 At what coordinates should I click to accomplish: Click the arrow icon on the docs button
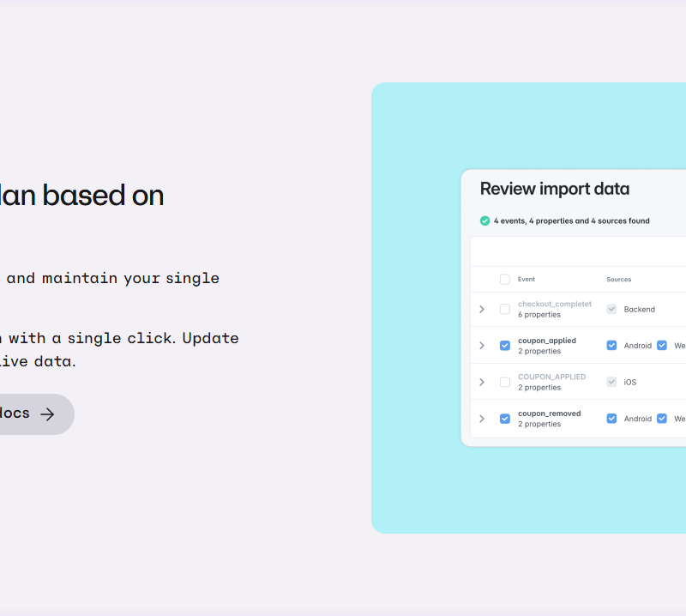click(x=48, y=414)
